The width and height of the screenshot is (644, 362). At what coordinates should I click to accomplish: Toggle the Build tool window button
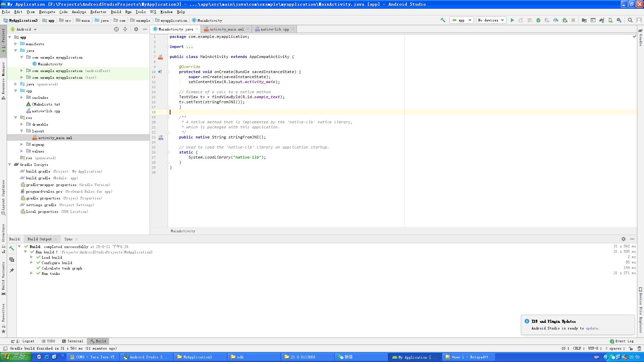[98, 341]
